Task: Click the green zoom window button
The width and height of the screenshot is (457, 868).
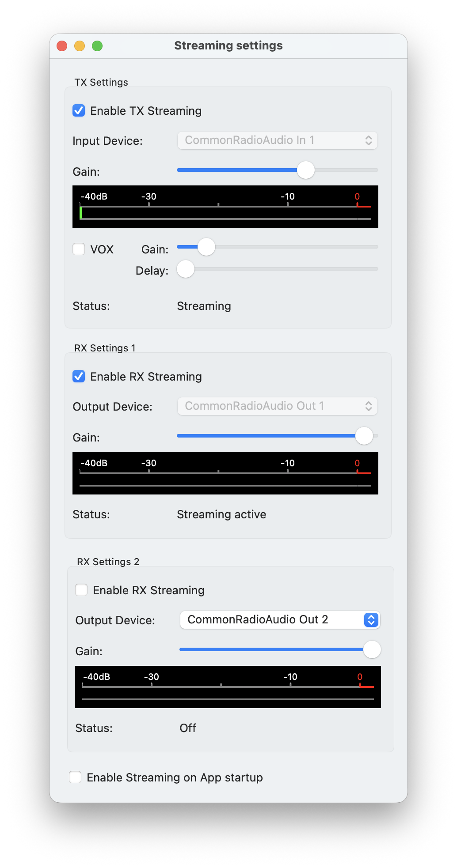Action: pos(97,46)
